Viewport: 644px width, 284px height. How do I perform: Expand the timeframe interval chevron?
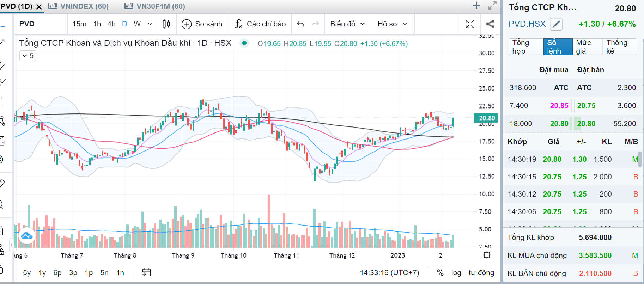[x=150, y=24]
